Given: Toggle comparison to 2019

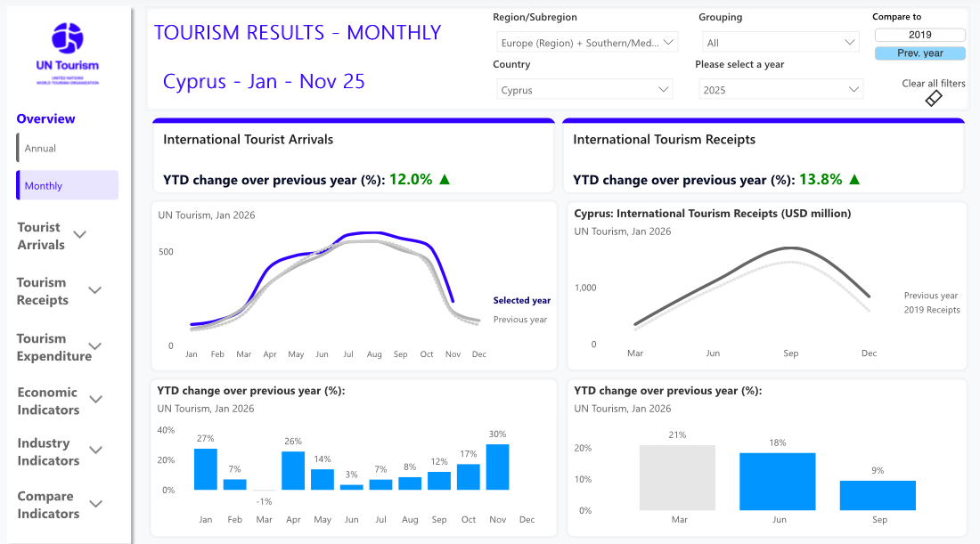Looking at the screenshot, I should pos(919,35).
